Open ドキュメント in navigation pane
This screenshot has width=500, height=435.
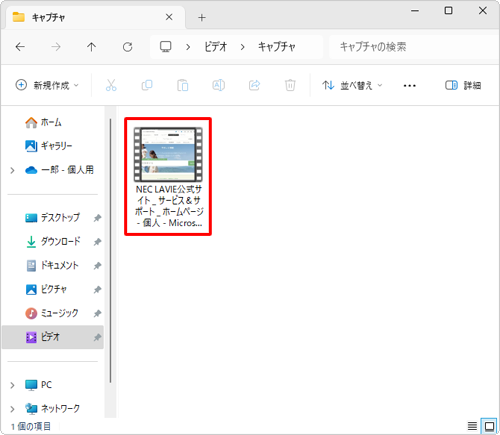point(52,266)
